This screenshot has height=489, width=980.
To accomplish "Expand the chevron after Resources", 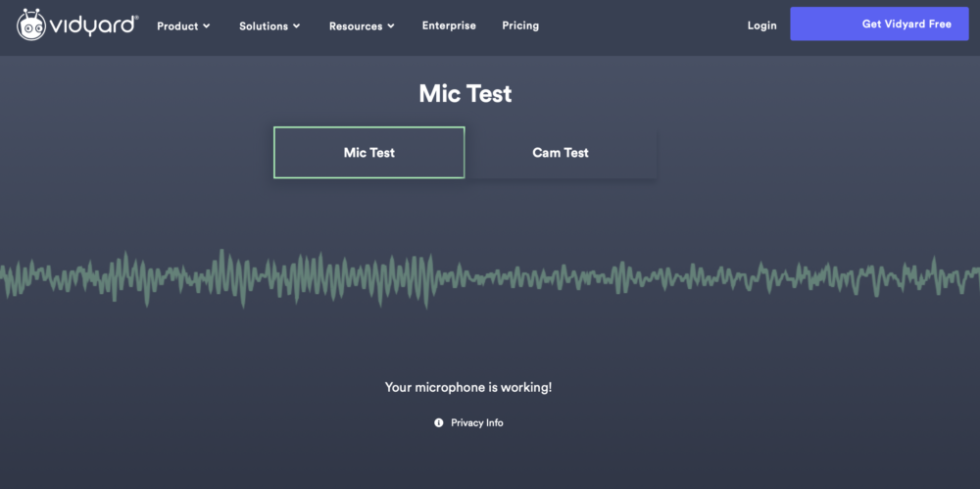I will 391,26.
